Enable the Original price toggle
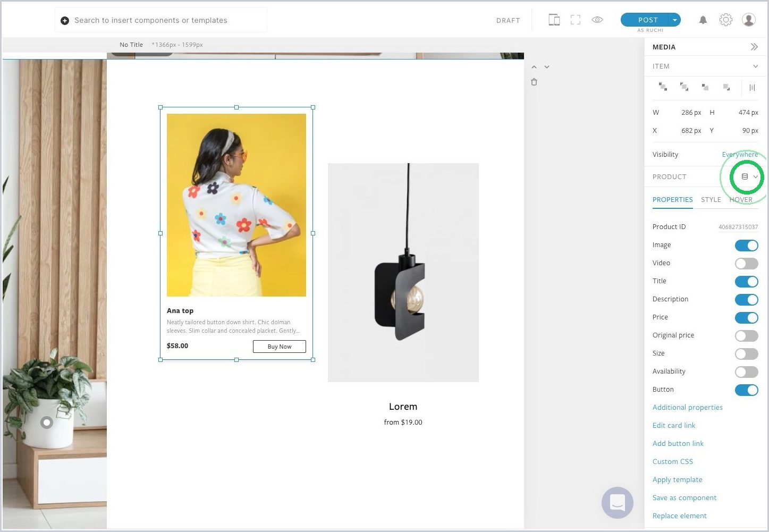769x532 pixels. coord(747,335)
